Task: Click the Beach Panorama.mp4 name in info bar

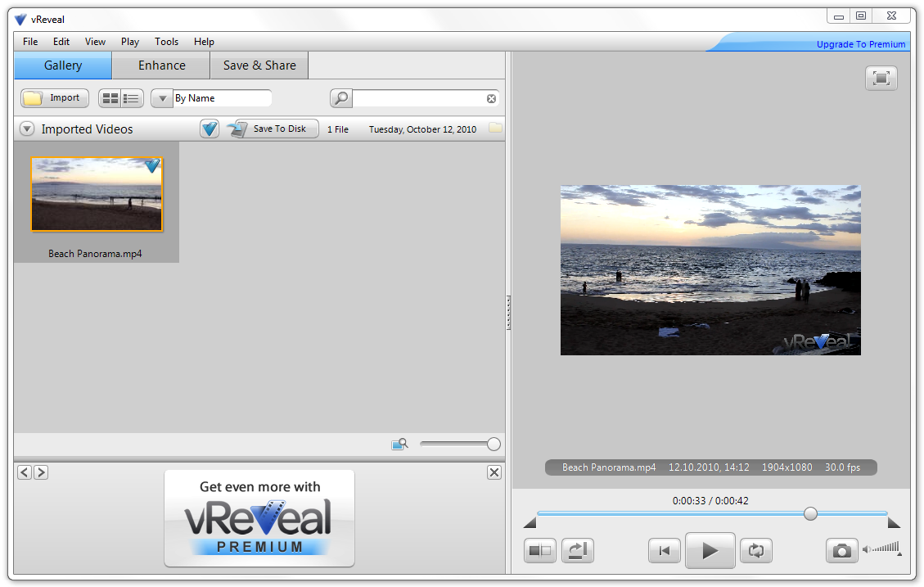Action: pyautogui.click(x=609, y=467)
